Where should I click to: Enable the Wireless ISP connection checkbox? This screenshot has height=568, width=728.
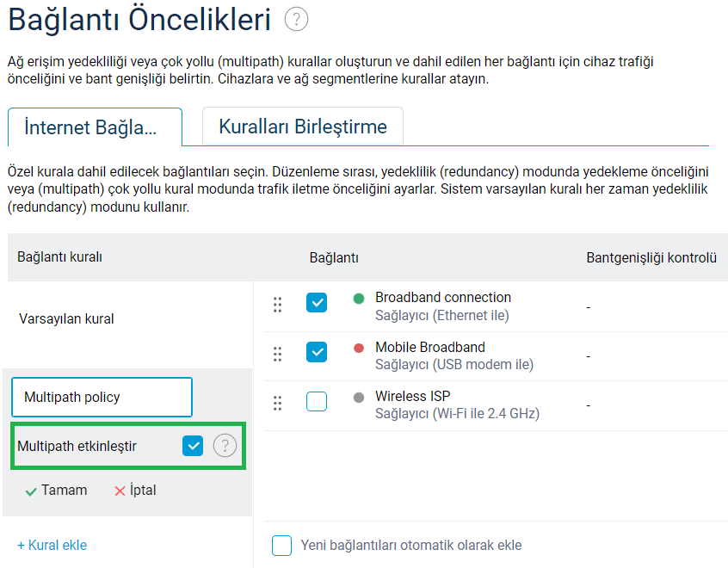coord(317,401)
